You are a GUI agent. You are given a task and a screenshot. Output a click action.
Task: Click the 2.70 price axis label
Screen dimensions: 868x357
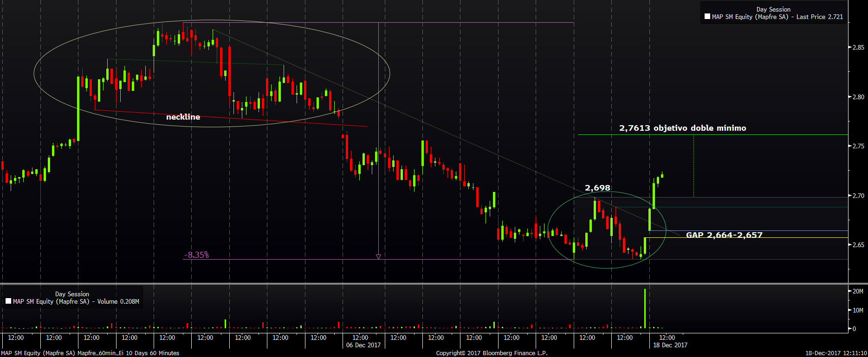tap(858, 196)
